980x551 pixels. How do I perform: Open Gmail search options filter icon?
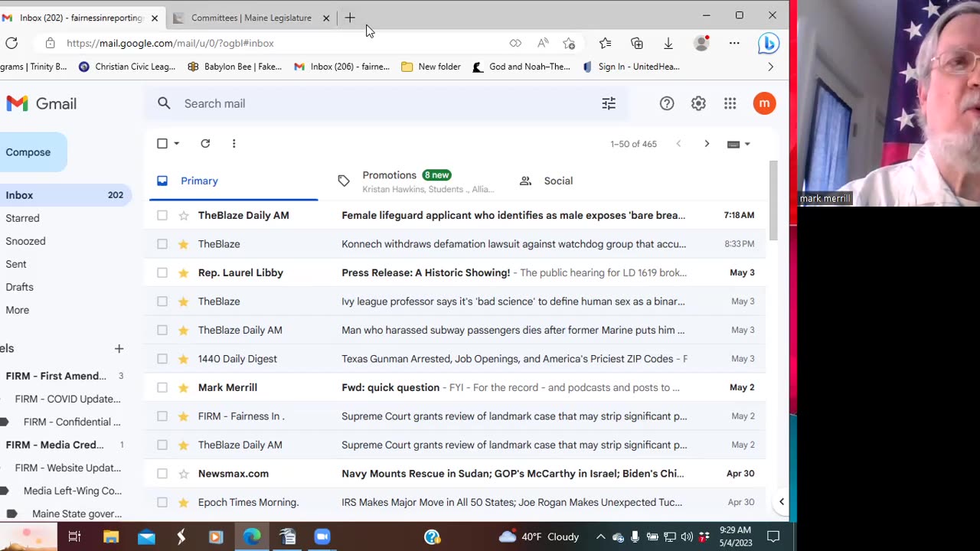click(x=609, y=103)
